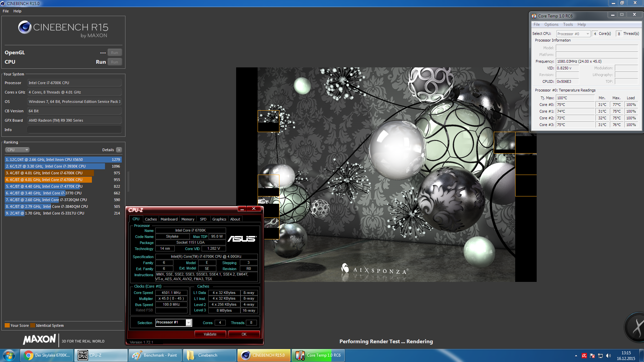
Task: Click the Info input field
Action: point(74,130)
